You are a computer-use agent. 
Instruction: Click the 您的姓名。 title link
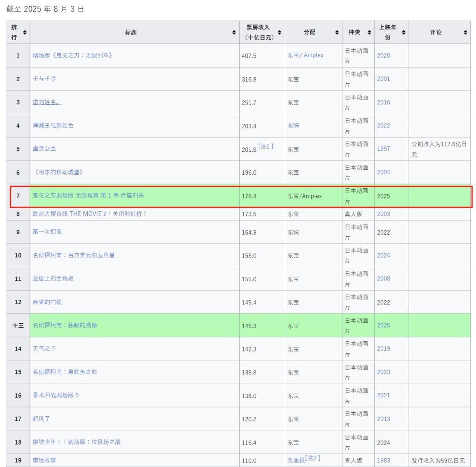tap(47, 102)
